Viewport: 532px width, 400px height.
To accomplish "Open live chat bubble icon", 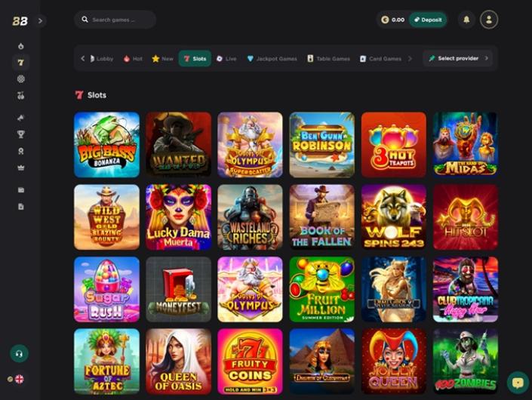I will point(518,383).
